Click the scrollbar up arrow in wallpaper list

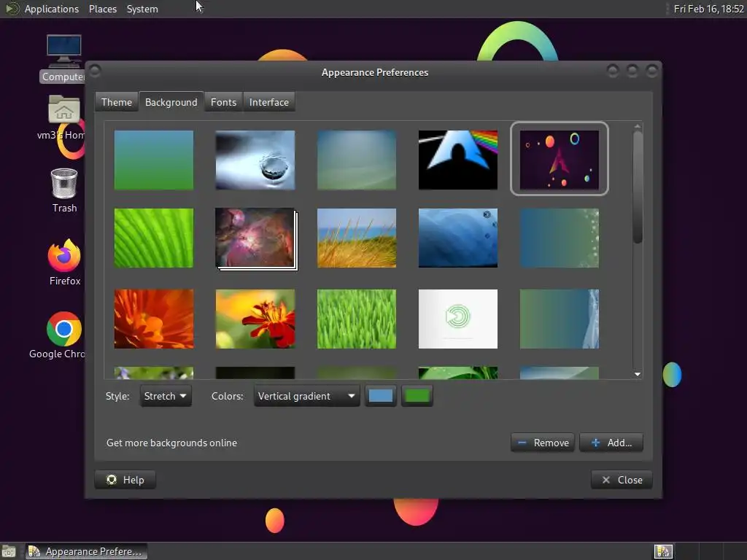tap(638, 126)
